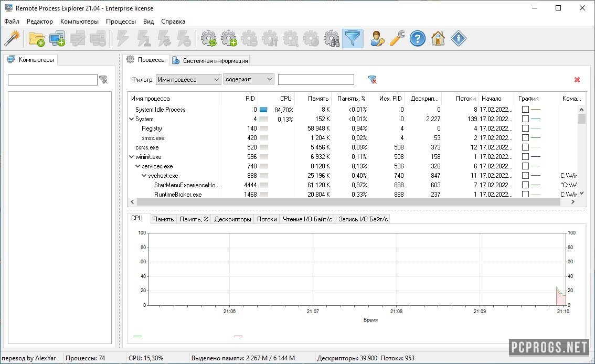Click the blue question mark help icon
This screenshot has width=595, height=364.
pyautogui.click(x=417, y=39)
